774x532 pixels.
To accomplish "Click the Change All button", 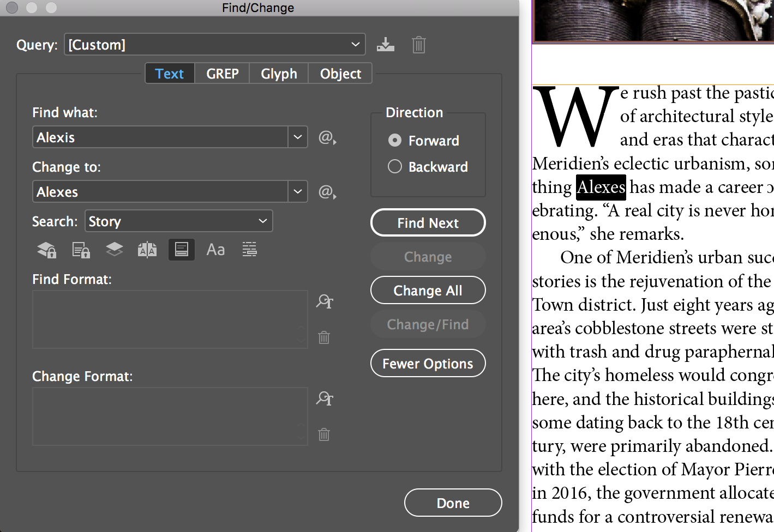I will point(428,291).
